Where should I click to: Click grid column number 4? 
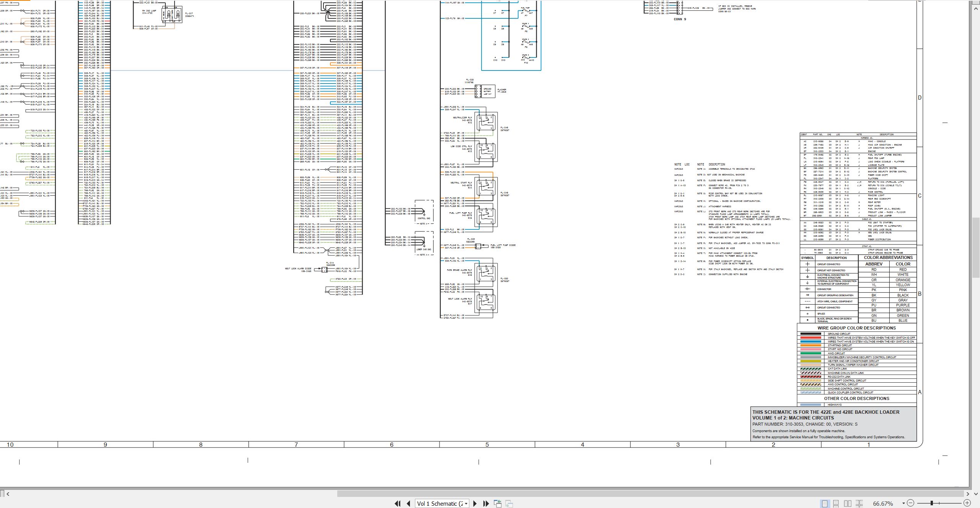coord(582,445)
